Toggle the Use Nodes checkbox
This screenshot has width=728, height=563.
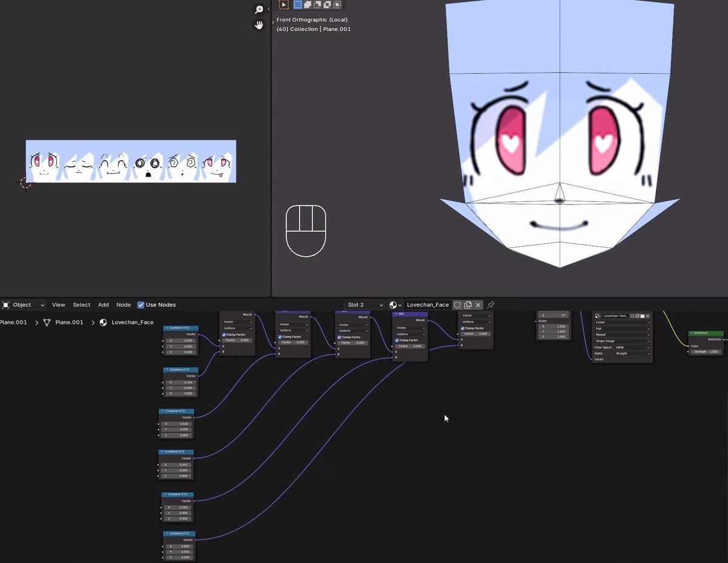[141, 305]
